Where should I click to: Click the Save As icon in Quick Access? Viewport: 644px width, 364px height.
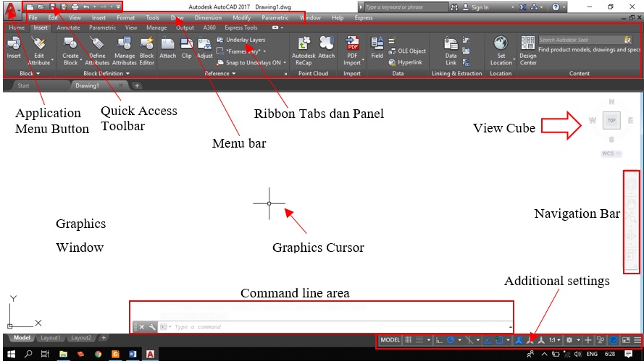coord(64,7)
